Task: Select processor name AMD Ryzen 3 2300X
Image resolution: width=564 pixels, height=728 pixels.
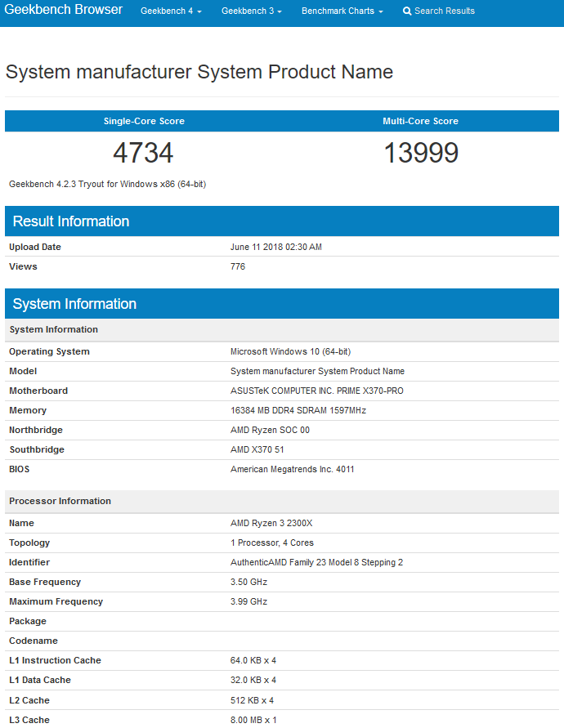Action: 271,523
